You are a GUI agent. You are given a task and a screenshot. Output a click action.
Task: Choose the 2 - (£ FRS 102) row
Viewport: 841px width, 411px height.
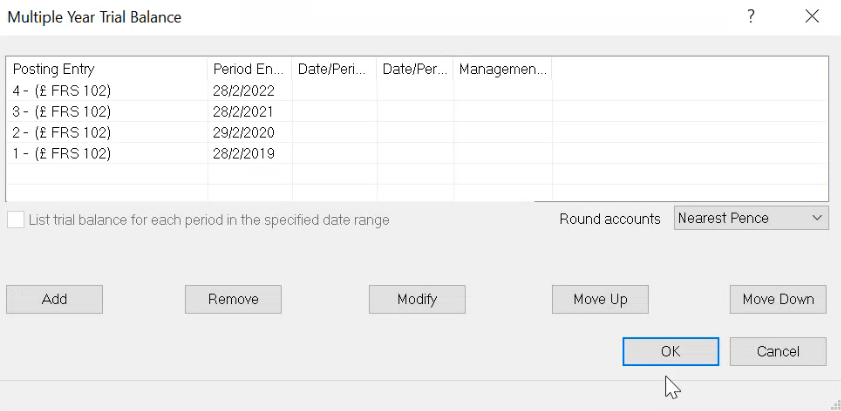[62, 133]
